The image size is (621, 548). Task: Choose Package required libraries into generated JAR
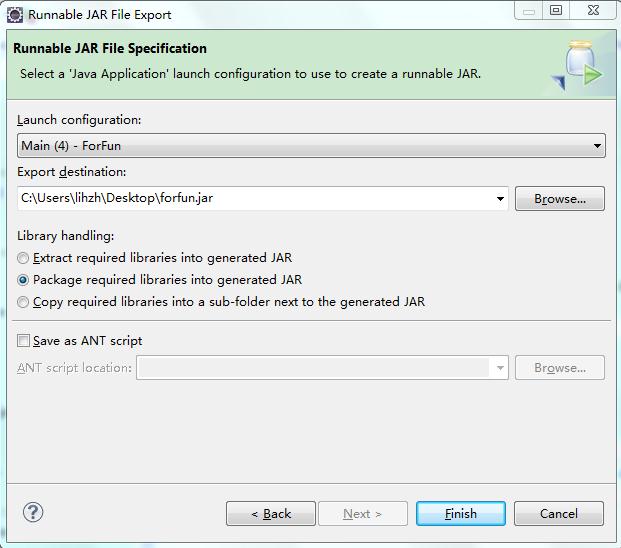pos(23,280)
